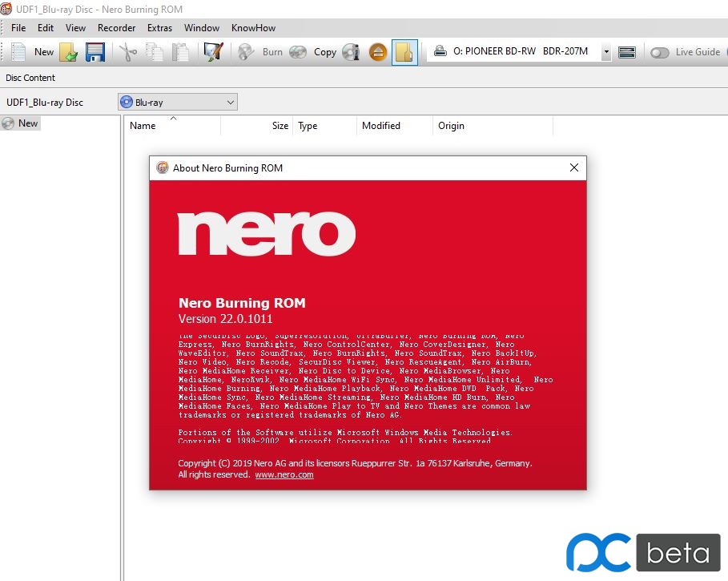This screenshot has width=728, height=581.
Task: Save compilation with the floppy disk icon
Action: tap(95, 52)
